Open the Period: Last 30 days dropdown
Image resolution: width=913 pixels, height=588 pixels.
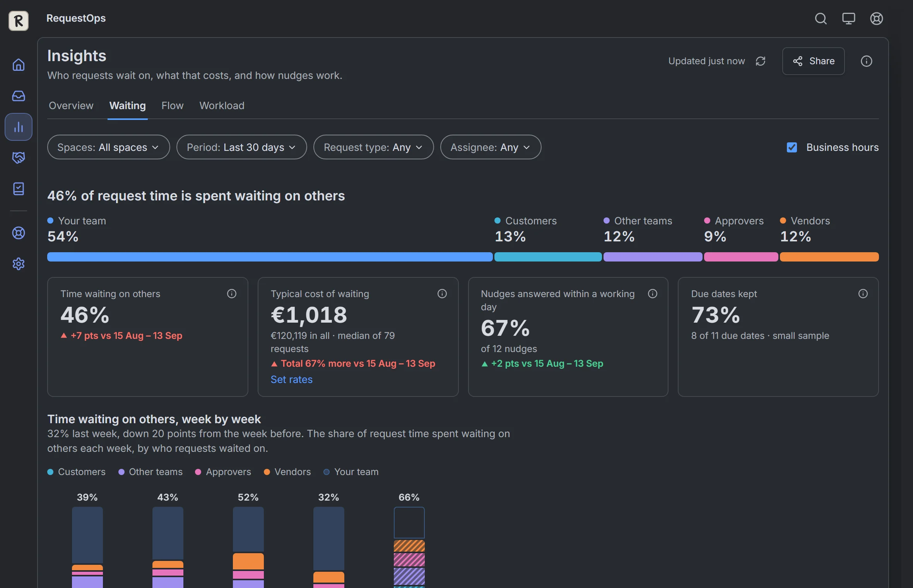pyautogui.click(x=241, y=147)
